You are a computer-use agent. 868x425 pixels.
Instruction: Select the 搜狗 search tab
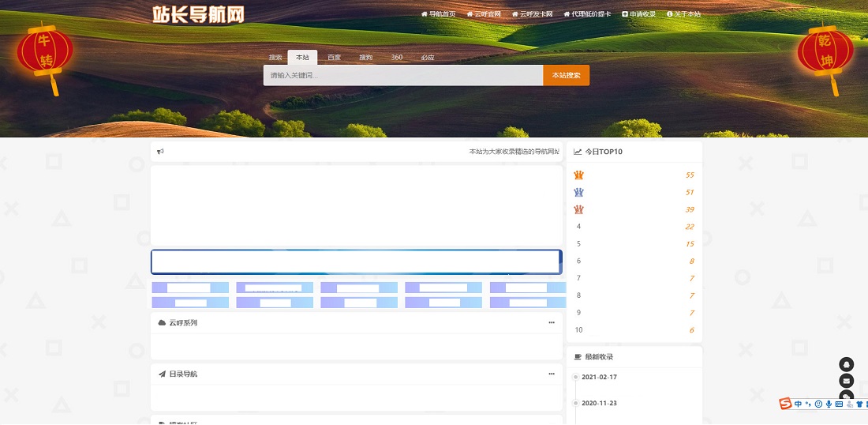coord(365,58)
